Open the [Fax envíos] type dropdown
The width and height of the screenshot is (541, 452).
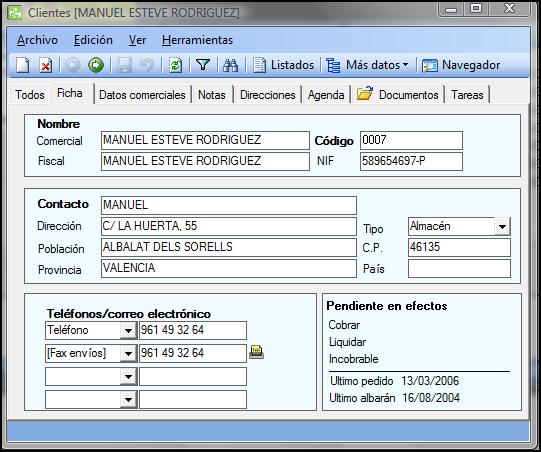pyautogui.click(x=128, y=353)
